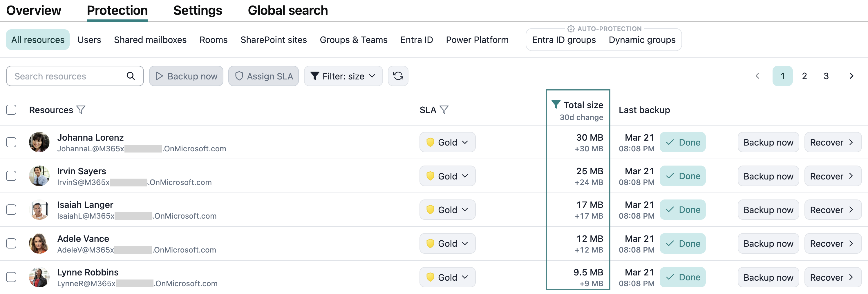Go to next page arrow
Image resolution: width=868 pixels, height=294 pixels.
(851, 76)
